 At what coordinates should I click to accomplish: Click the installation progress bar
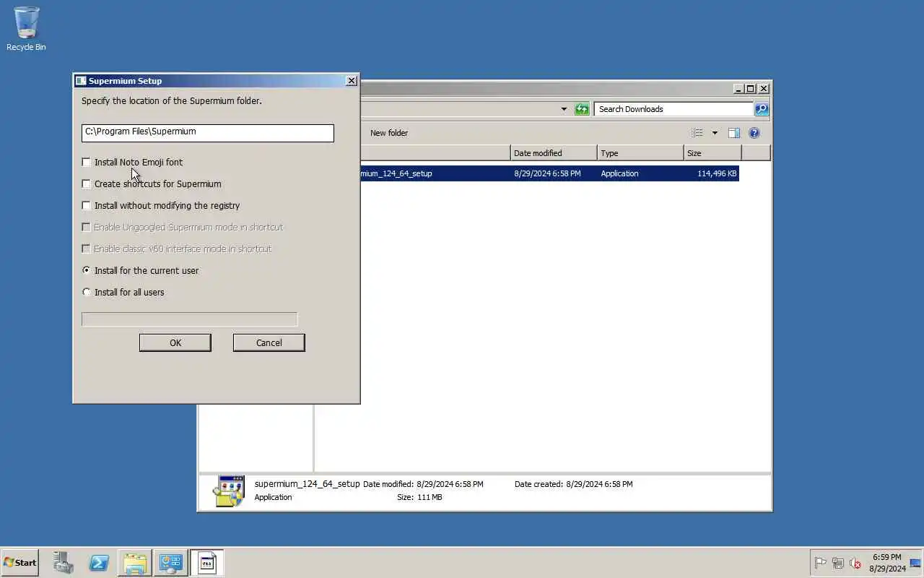click(x=190, y=319)
